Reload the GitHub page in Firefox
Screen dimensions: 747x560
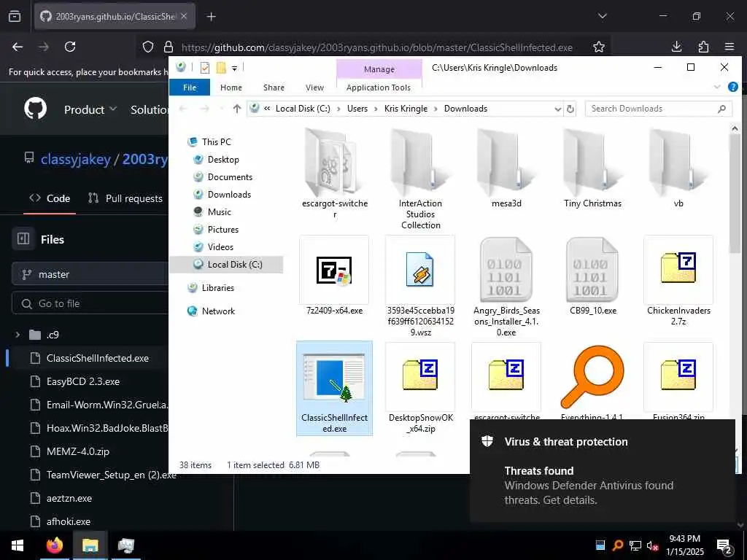[70, 47]
